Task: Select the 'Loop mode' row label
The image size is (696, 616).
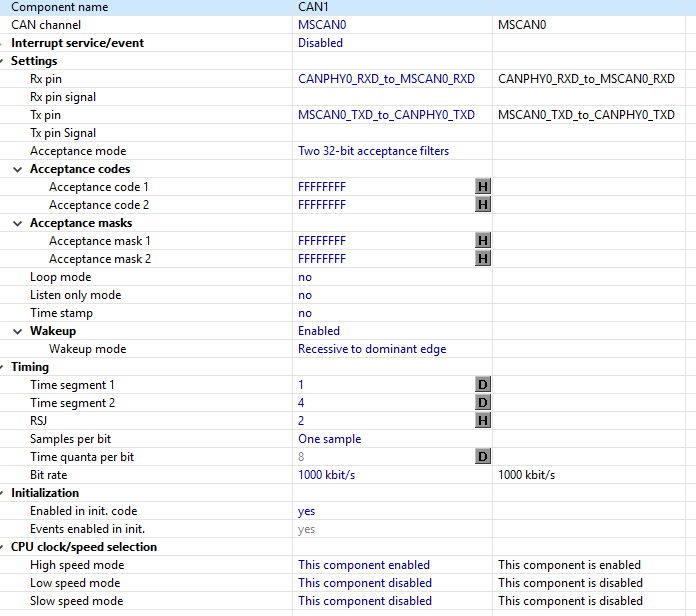Action: click(x=61, y=277)
